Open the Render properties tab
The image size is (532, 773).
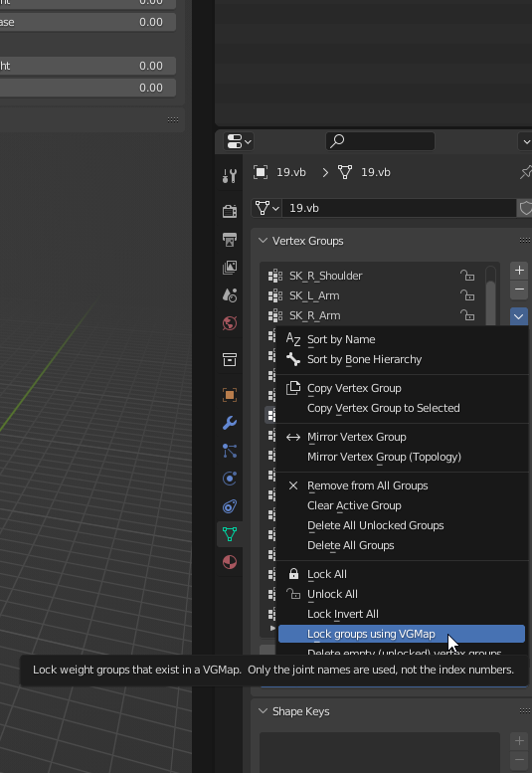click(x=230, y=211)
